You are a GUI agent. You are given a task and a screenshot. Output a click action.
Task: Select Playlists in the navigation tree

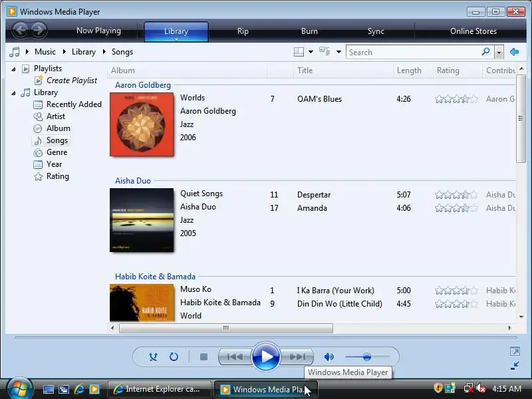point(48,68)
